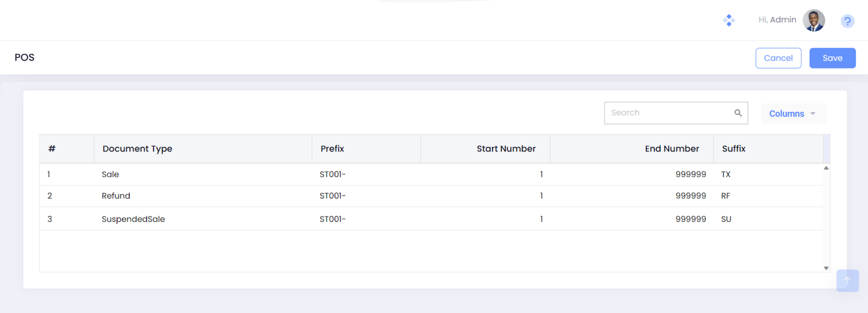This screenshot has width=868, height=313.
Task: Select the SuspendedSale row
Action: (133, 219)
